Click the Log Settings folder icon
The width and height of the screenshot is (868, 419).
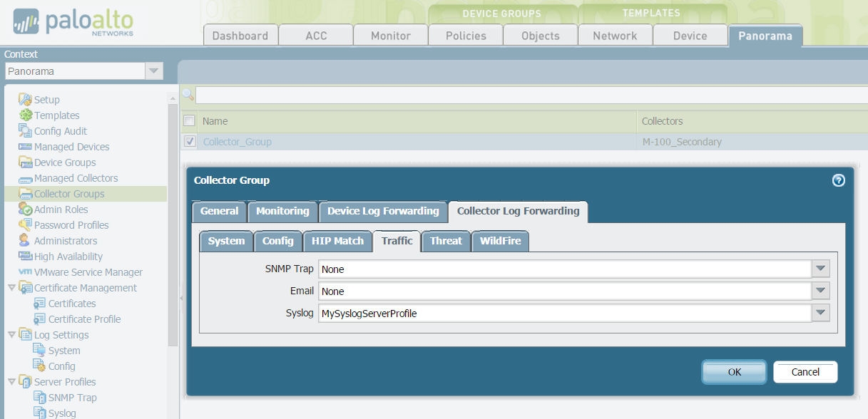click(x=26, y=335)
